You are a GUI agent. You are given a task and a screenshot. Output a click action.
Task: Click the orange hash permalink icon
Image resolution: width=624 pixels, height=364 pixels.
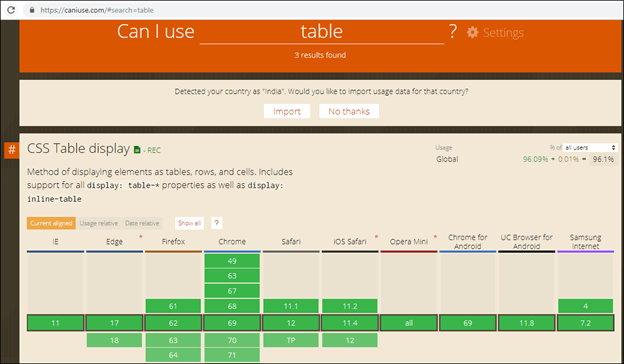coord(12,150)
